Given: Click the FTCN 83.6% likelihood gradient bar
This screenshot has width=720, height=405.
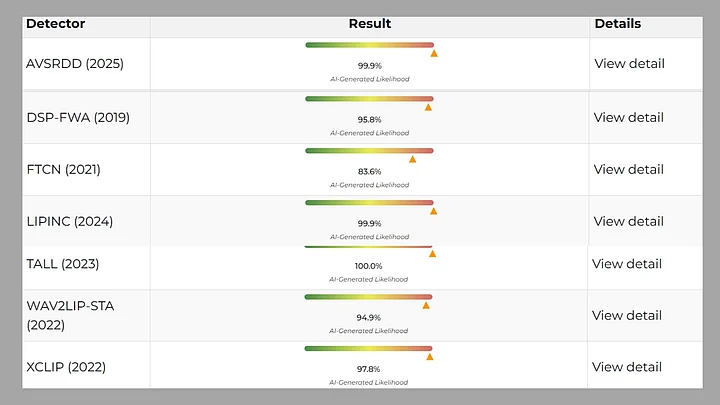Looking at the screenshot, I should point(369,150).
